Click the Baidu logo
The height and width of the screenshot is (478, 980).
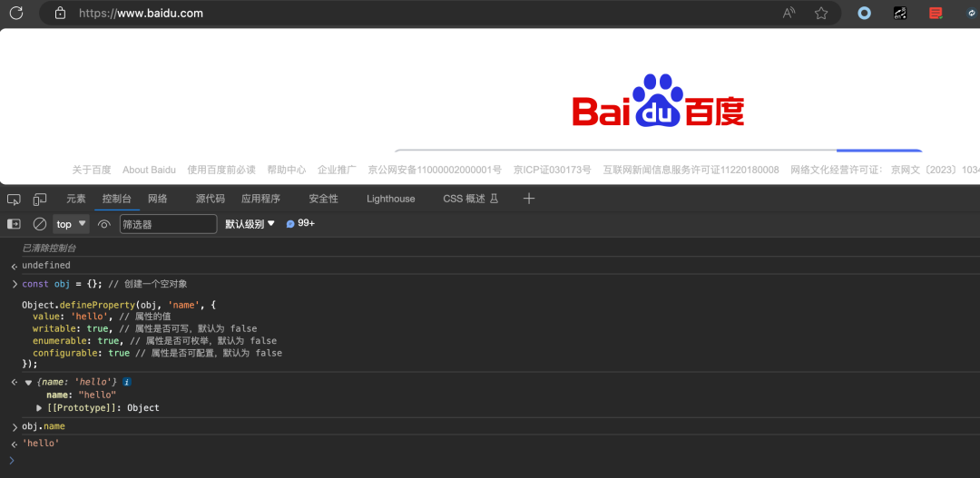pos(658,101)
